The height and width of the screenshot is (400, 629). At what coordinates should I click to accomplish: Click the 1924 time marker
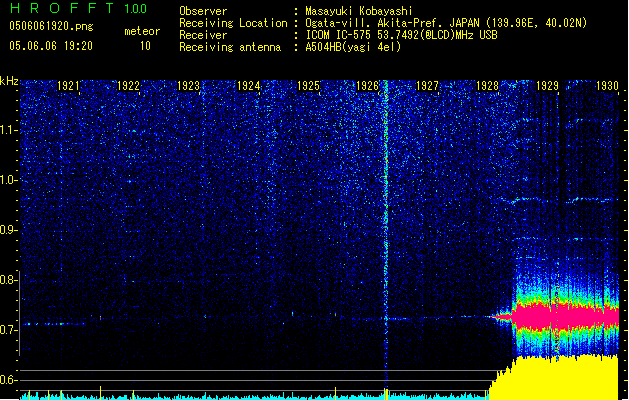tap(249, 85)
